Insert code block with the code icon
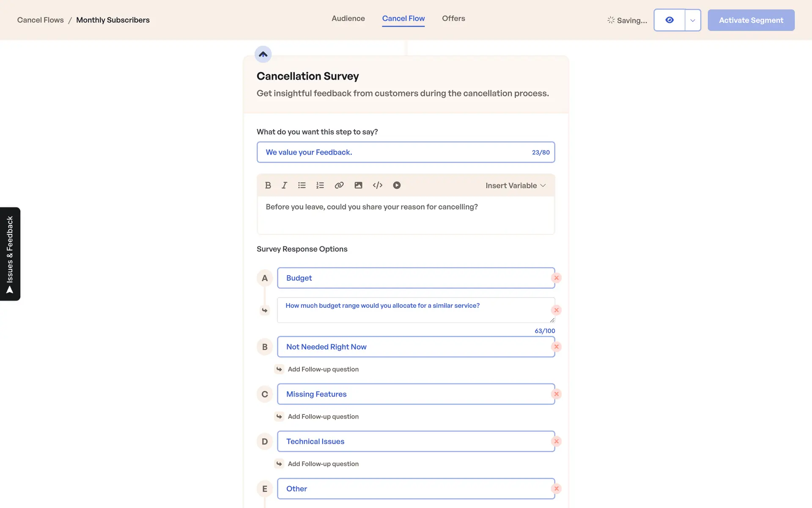The height and width of the screenshot is (508, 812). point(377,185)
